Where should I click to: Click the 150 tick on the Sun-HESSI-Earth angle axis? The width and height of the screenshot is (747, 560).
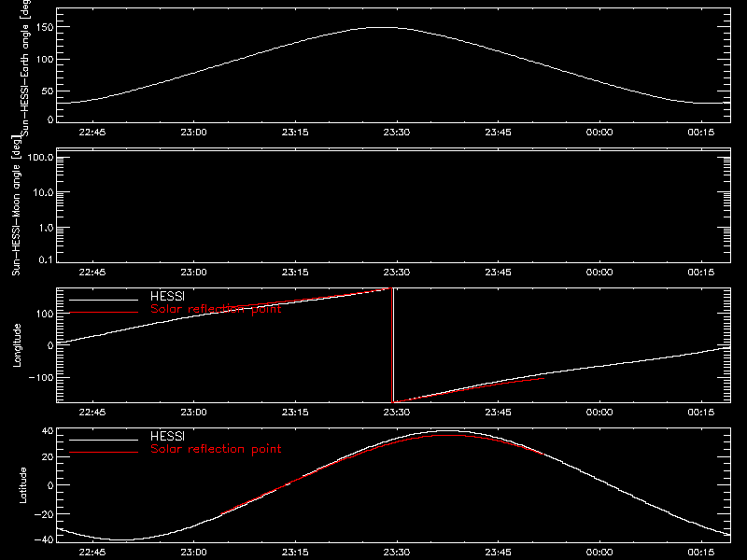coord(44,27)
